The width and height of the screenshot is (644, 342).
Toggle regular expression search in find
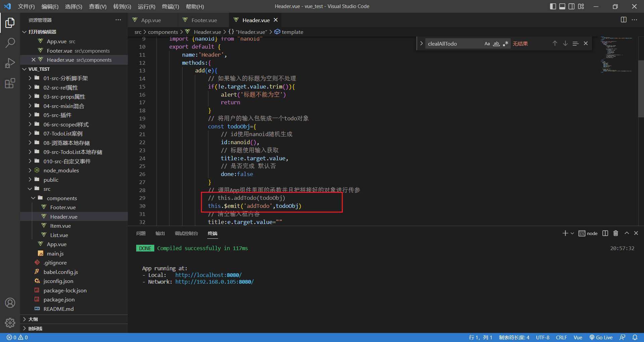(x=505, y=44)
